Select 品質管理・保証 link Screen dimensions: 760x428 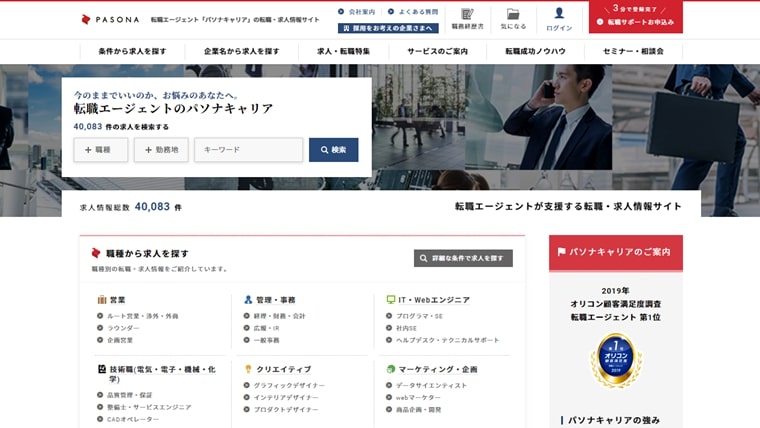tap(129, 395)
